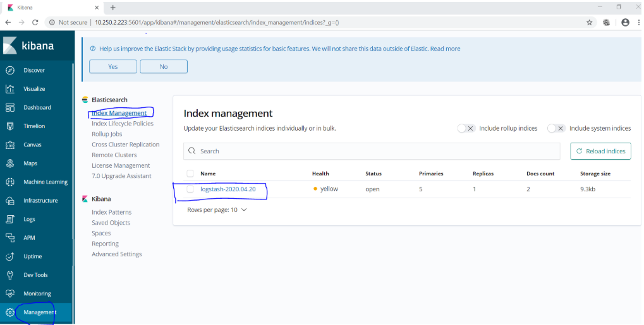Viewport: 644px width, 325px height.
Task: Click the Reload indices button
Action: pos(600,151)
